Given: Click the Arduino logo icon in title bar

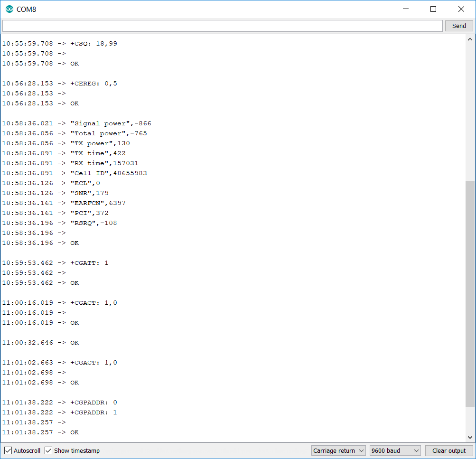Looking at the screenshot, I should (x=9, y=9).
